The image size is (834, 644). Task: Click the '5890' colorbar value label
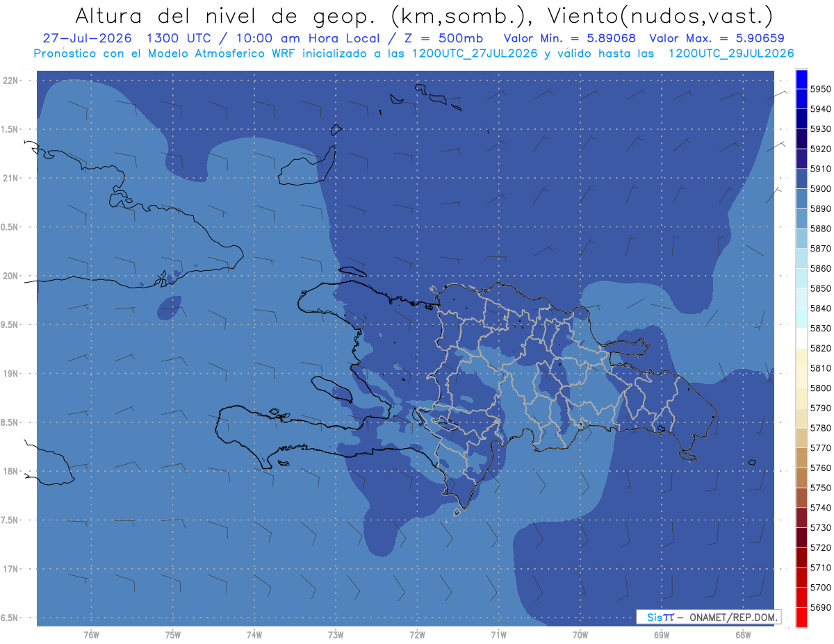tap(821, 209)
